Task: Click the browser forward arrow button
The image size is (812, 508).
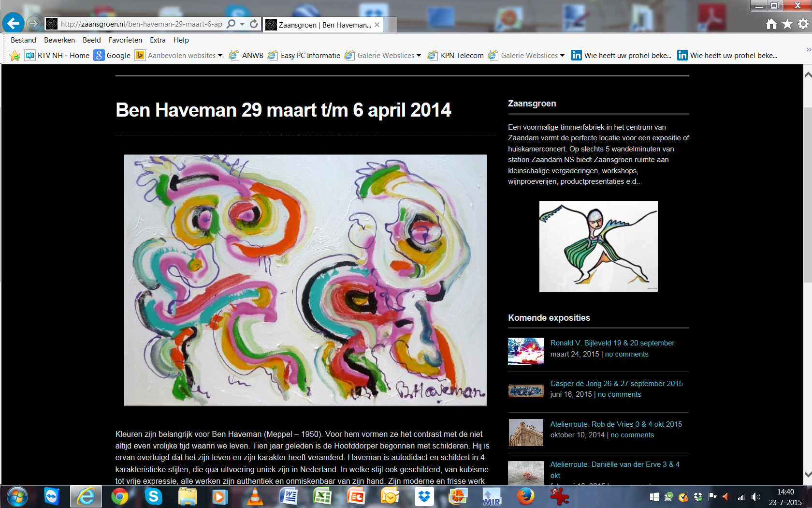Action: (x=33, y=23)
